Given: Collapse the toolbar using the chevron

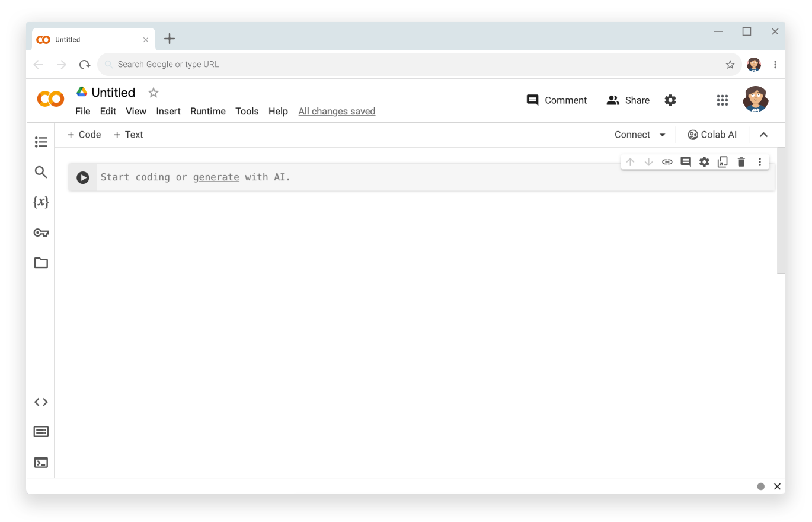Looking at the screenshot, I should point(763,135).
